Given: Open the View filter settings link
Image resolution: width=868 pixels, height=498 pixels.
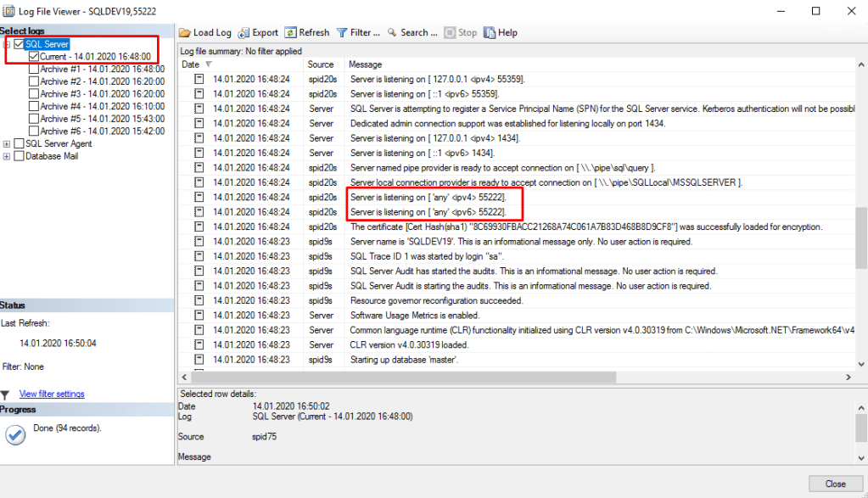Looking at the screenshot, I should [x=52, y=394].
